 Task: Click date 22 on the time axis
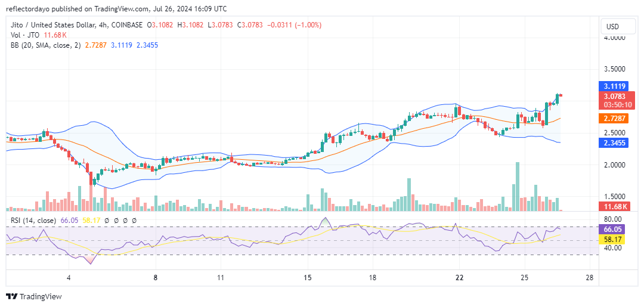(459, 278)
